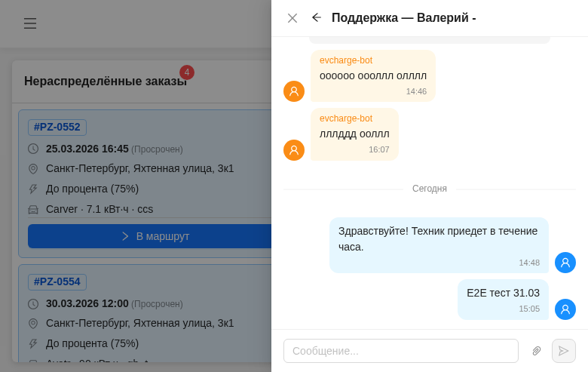Click the Поддержка — Валерий chat title
Screen dimensions: 588x372
tap(403, 18)
